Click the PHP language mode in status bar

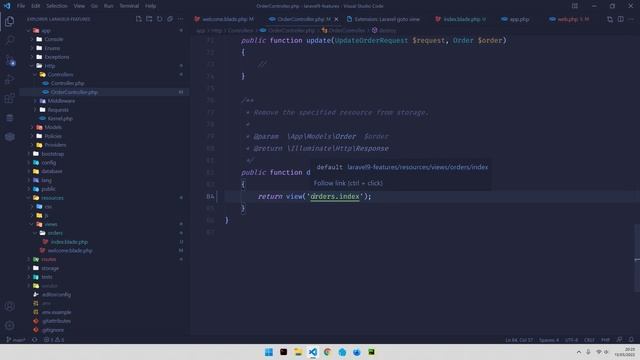pos(605,340)
